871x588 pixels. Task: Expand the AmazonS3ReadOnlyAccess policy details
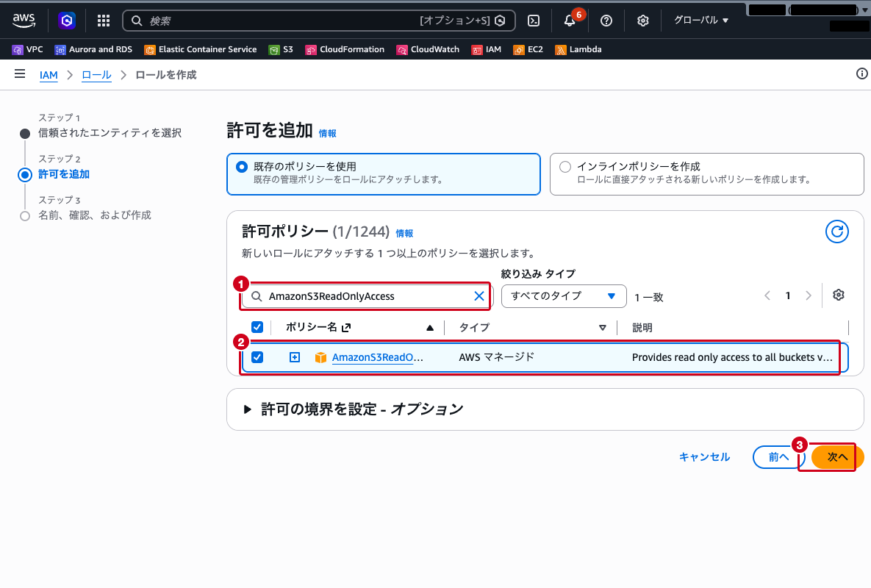(295, 357)
